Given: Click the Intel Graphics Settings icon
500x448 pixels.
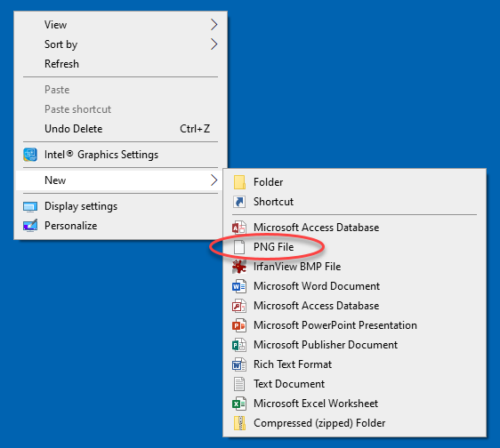Looking at the screenshot, I should click(30, 155).
